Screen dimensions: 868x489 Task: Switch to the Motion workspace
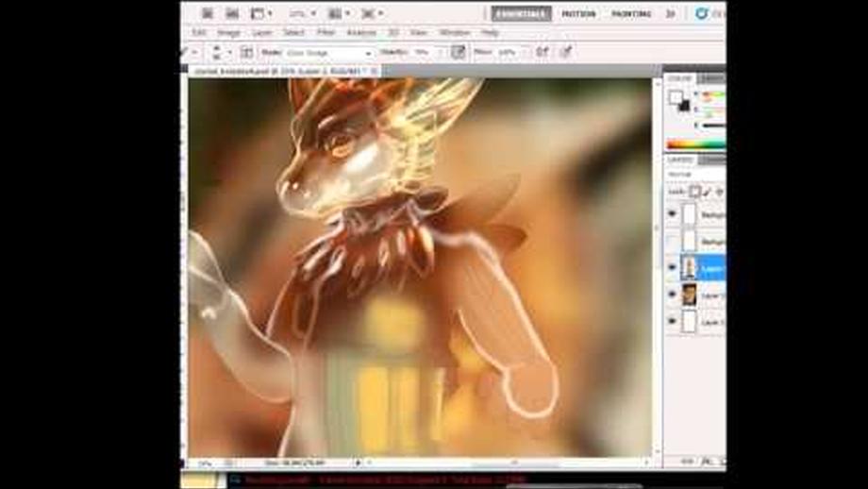coord(578,14)
